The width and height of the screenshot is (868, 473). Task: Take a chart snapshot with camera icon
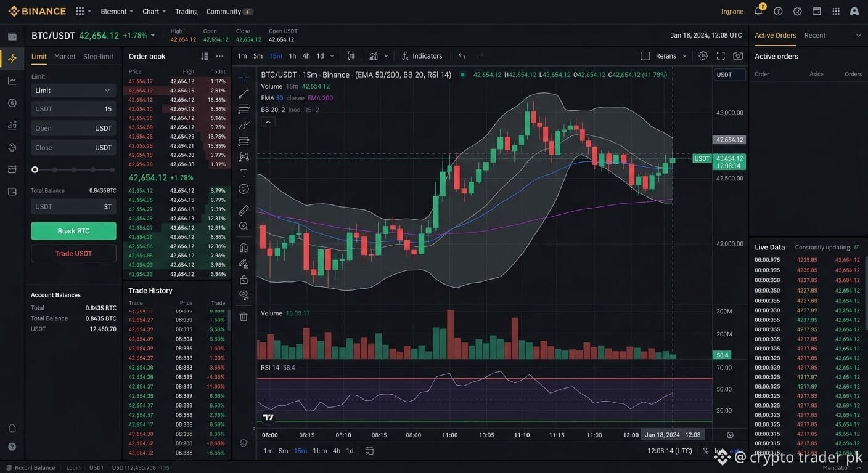tap(738, 56)
